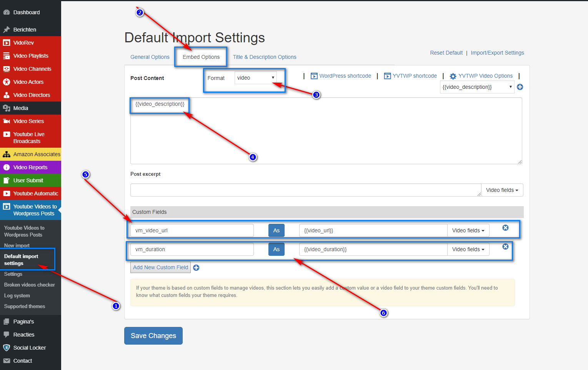Image resolution: width=588 pixels, height=370 pixels.
Task: Open the Format dropdown set to video
Action: 255,78
